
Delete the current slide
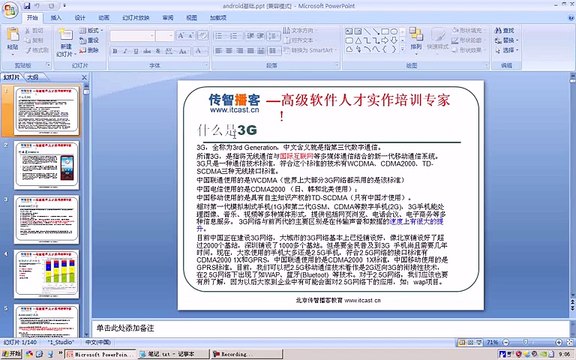click(x=89, y=50)
